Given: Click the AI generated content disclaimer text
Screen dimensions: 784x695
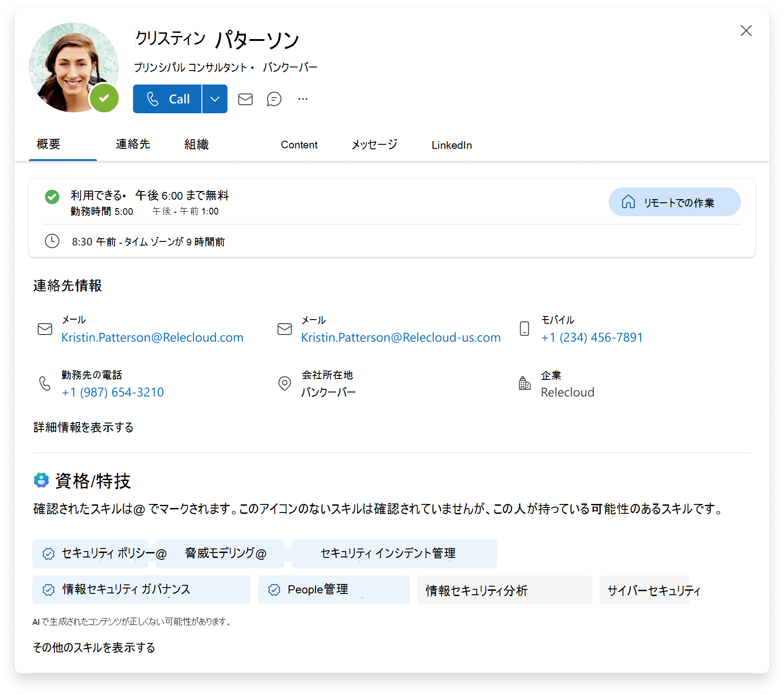Looking at the screenshot, I should coord(132,621).
